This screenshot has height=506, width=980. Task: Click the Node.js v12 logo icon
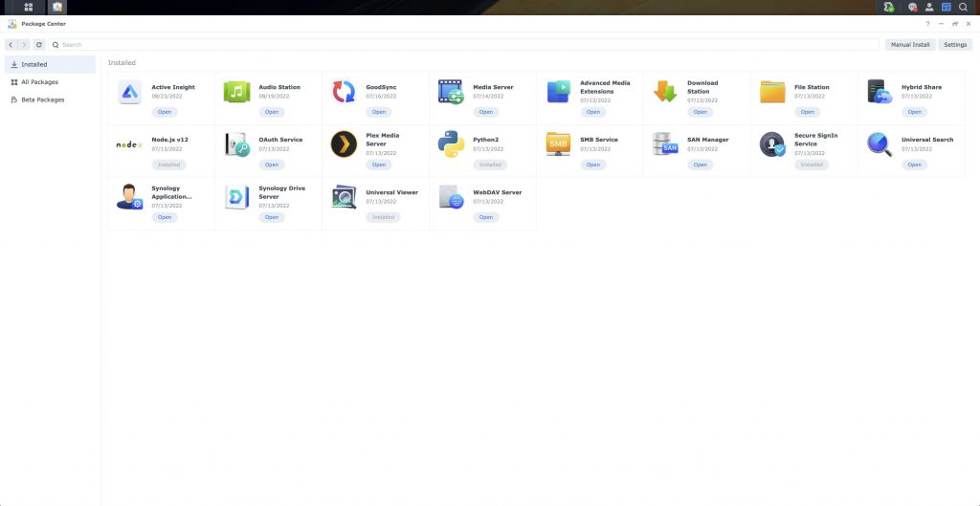coord(129,145)
